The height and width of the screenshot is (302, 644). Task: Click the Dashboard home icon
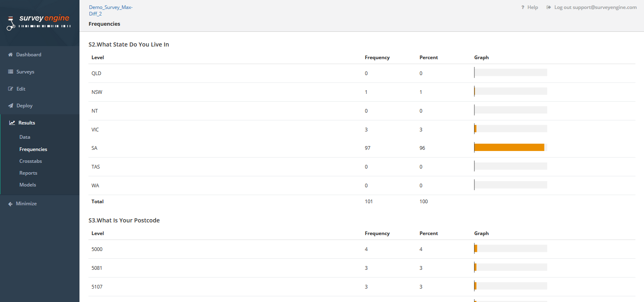click(x=11, y=55)
